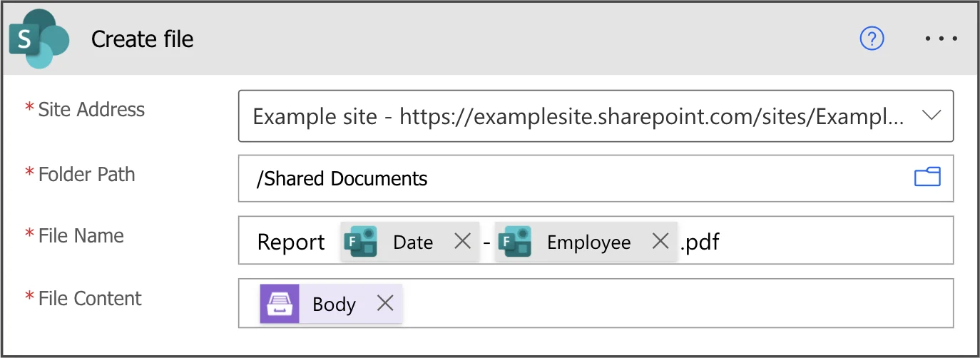Select the Body dynamic content token
The height and width of the screenshot is (358, 980).
(331, 304)
